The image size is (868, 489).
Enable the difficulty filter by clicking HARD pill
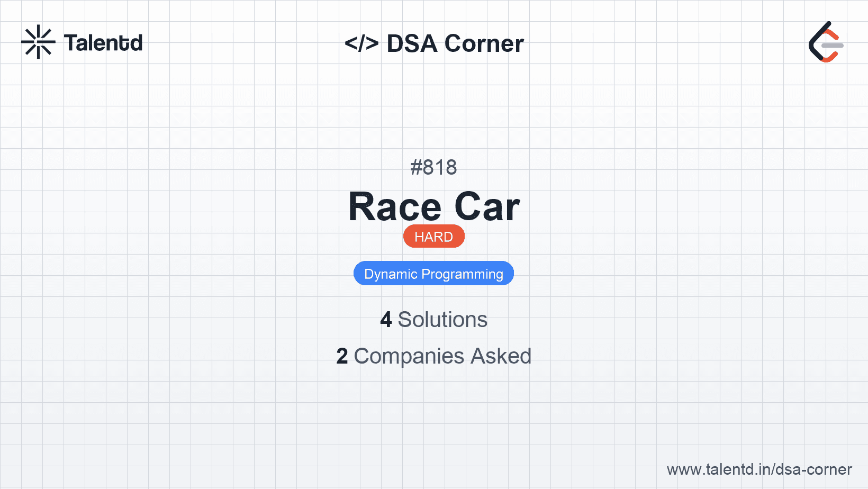pos(433,237)
